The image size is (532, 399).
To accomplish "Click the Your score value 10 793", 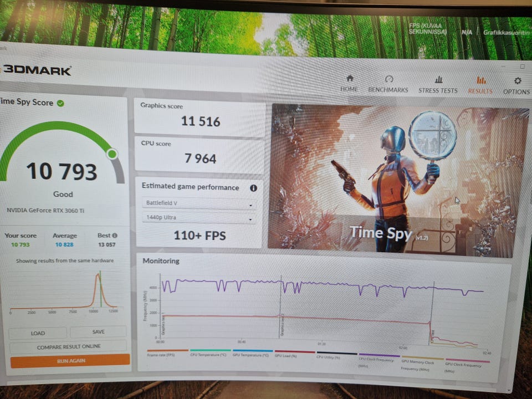I will [21, 244].
